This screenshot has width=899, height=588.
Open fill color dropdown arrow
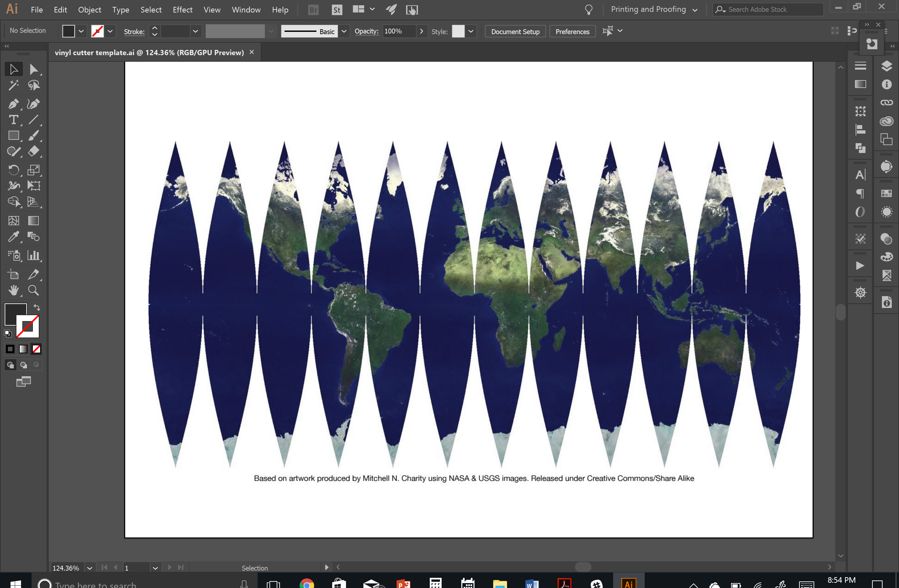pyautogui.click(x=81, y=31)
